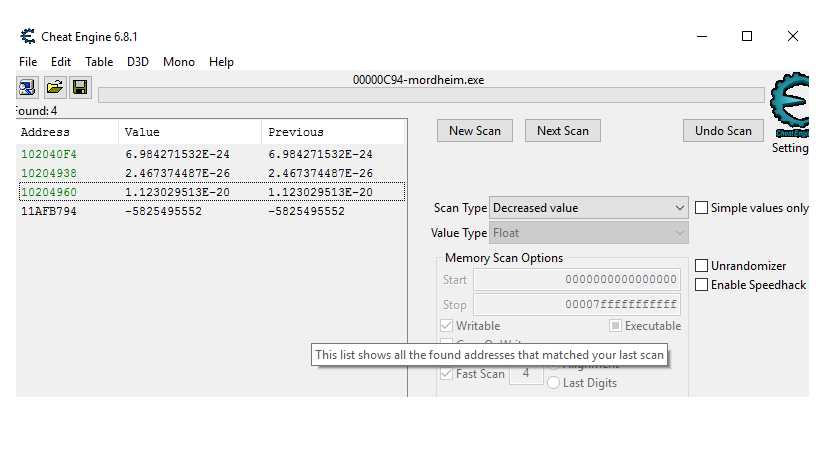The image size is (819, 460).
Task: Click the open process icon
Action: (x=27, y=88)
